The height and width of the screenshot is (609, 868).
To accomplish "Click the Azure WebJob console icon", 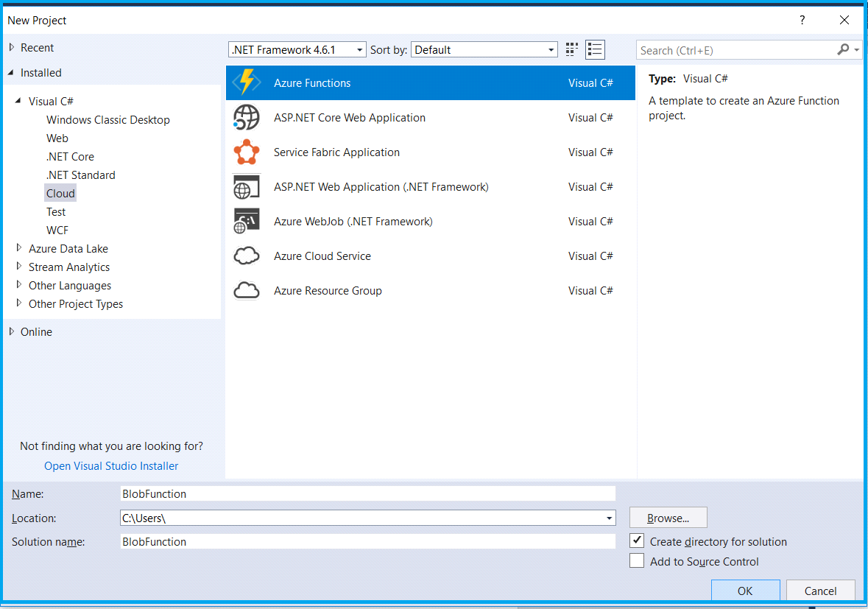I will click(247, 222).
